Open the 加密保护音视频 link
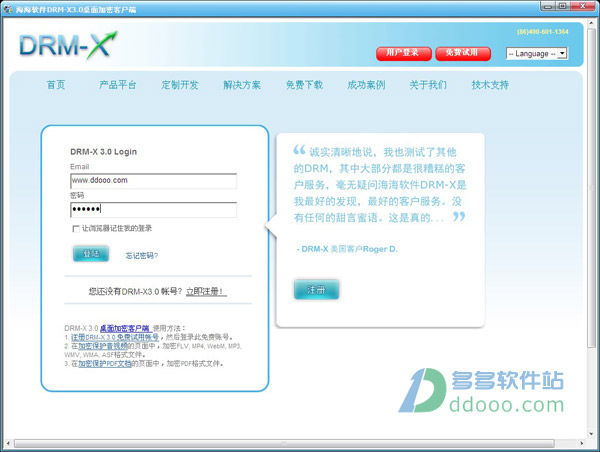This screenshot has height=452, width=600. click(x=103, y=346)
